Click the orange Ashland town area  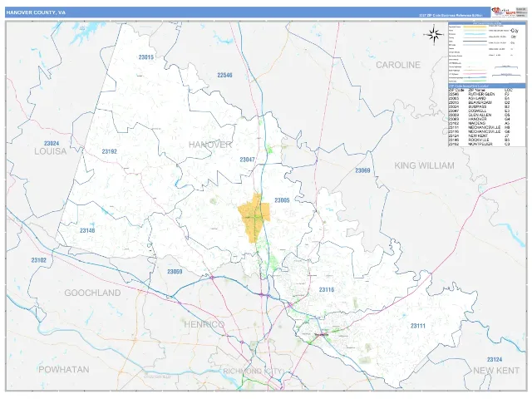point(254,218)
